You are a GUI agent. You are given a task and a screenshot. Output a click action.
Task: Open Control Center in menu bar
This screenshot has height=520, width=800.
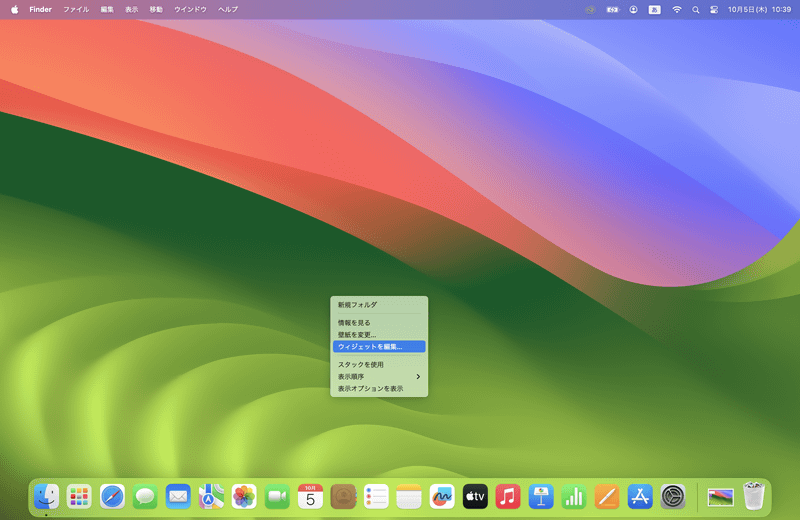coord(714,10)
